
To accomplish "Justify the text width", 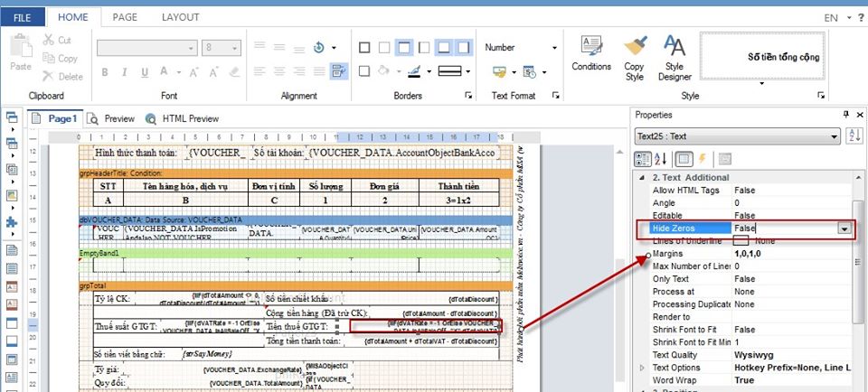I will click(317, 71).
